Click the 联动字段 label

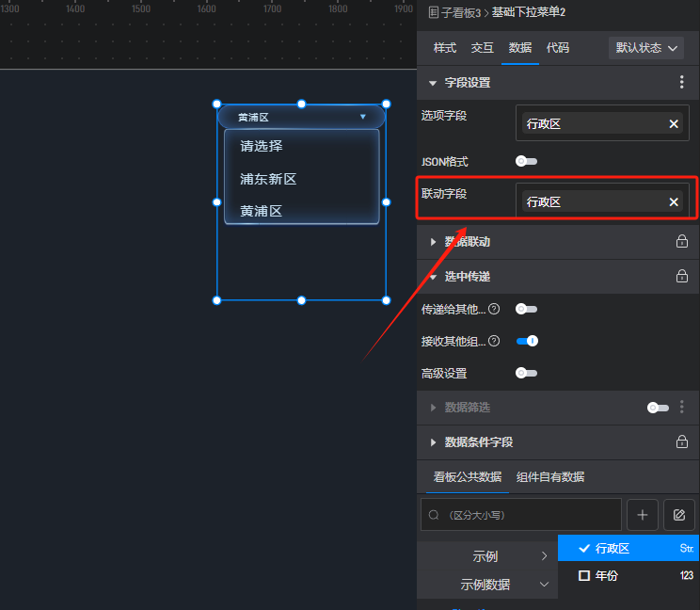(x=444, y=193)
